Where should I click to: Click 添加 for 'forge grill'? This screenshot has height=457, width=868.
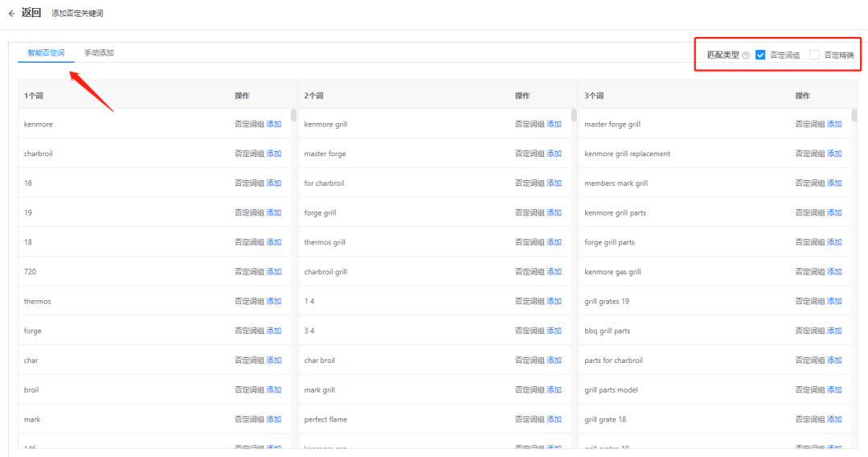pos(554,212)
